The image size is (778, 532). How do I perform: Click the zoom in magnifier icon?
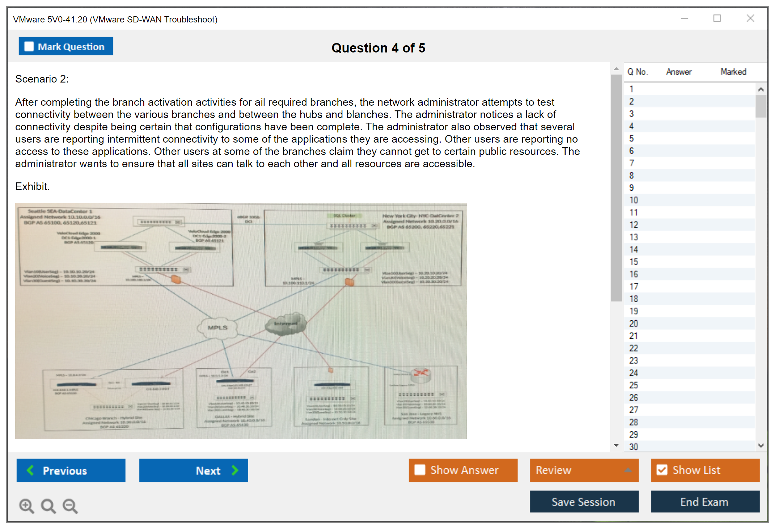pyautogui.click(x=26, y=506)
